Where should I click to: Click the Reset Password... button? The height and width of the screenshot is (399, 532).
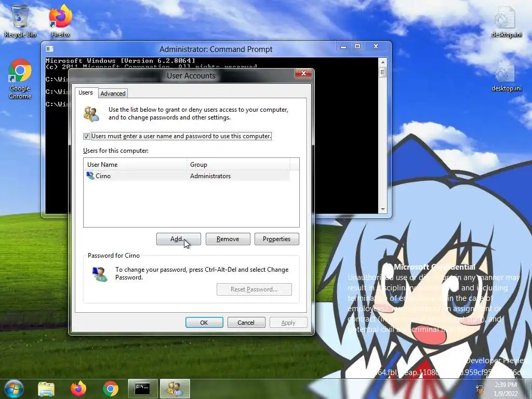pos(254,289)
